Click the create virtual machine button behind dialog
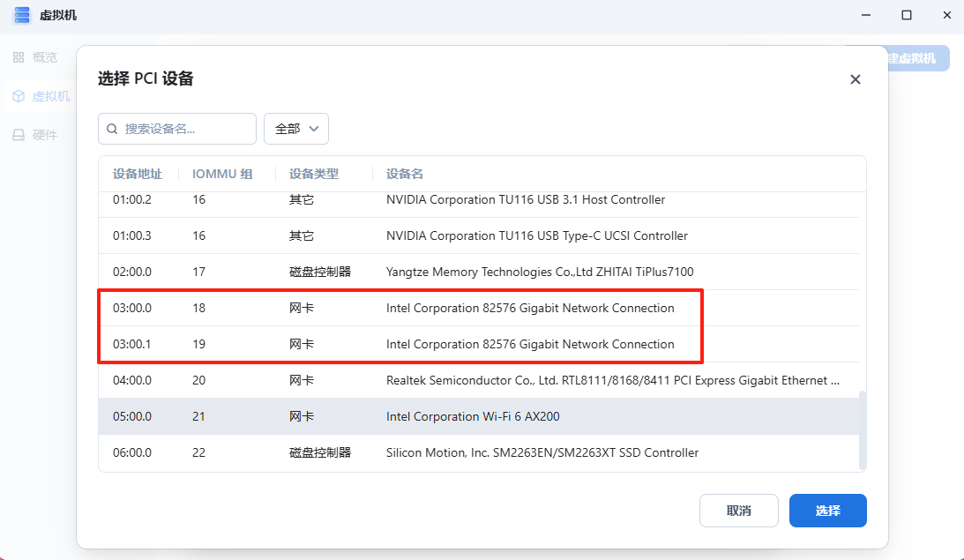The image size is (964, 560). click(918, 58)
